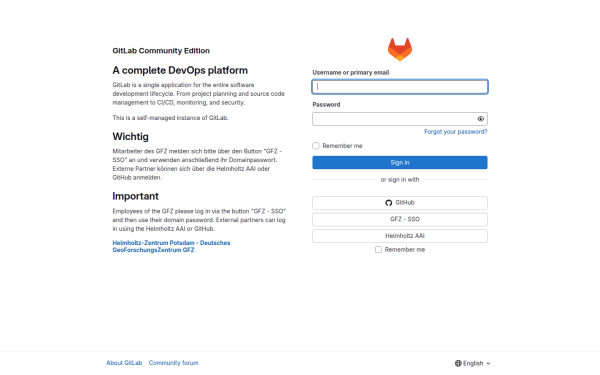Expand language chevron next to English

click(x=488, y=364)
